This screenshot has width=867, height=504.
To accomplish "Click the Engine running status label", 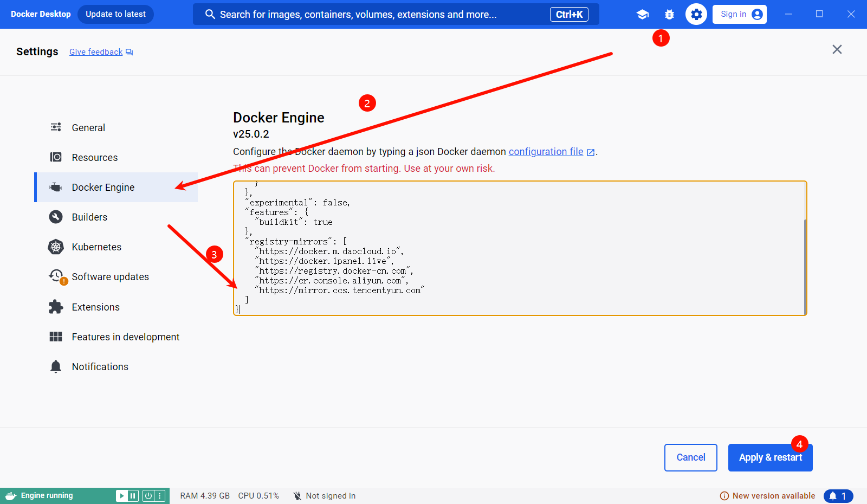I will click(47, 496).
